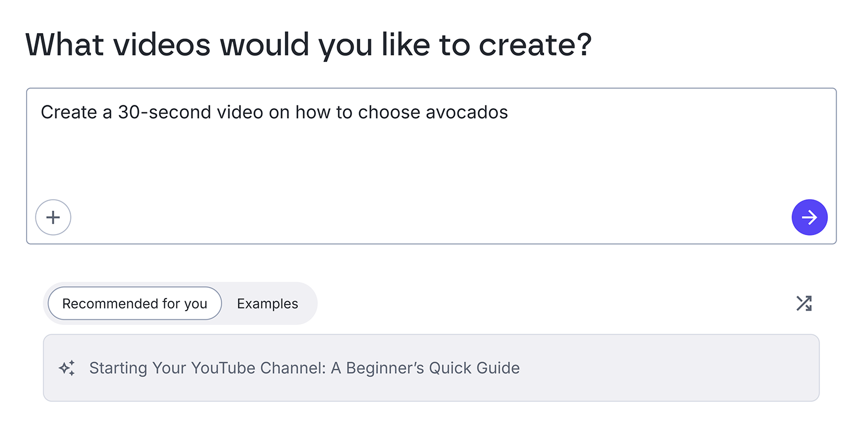Image resolution: width=868 pixels, height=435 pixels.
Task: Click the rounded pill containing both suggestion tabs
Action: pyautogui.click(x=181, y=304)
